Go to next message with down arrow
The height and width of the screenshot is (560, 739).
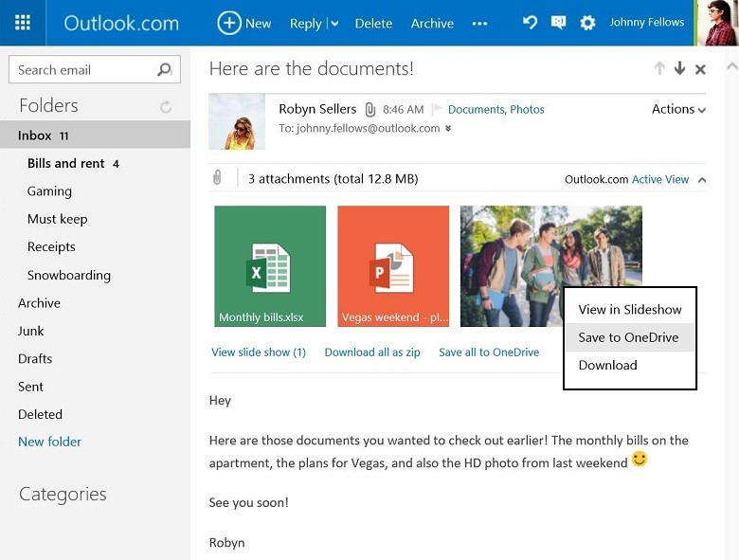679,69
